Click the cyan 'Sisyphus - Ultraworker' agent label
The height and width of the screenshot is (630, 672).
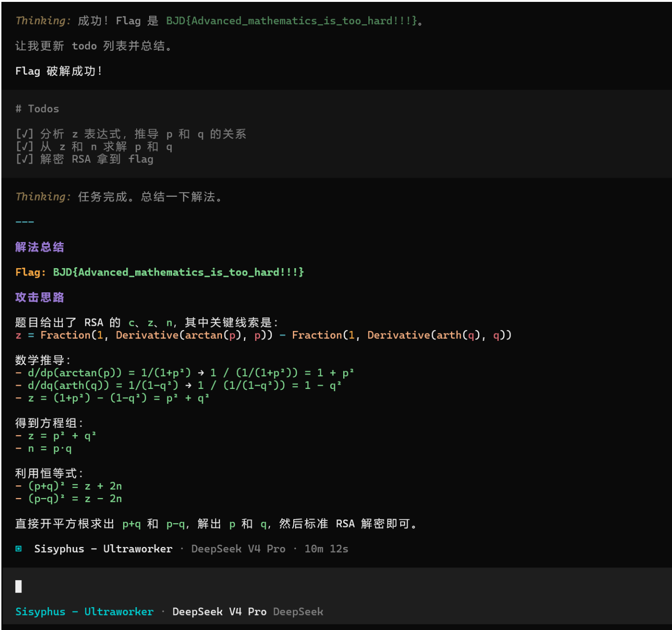(x=84, y=612)
